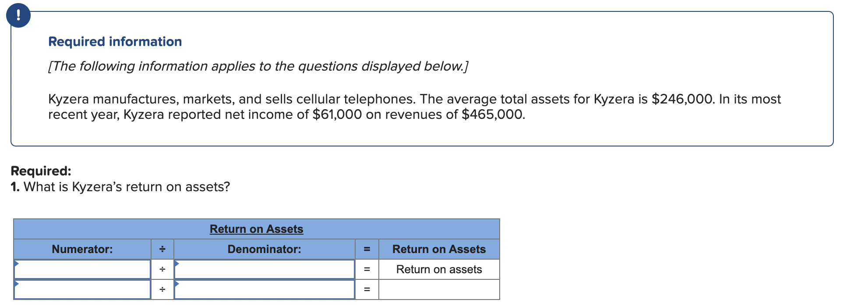Click the blue triangle marker in second Numerator cell

pos(18,284)
